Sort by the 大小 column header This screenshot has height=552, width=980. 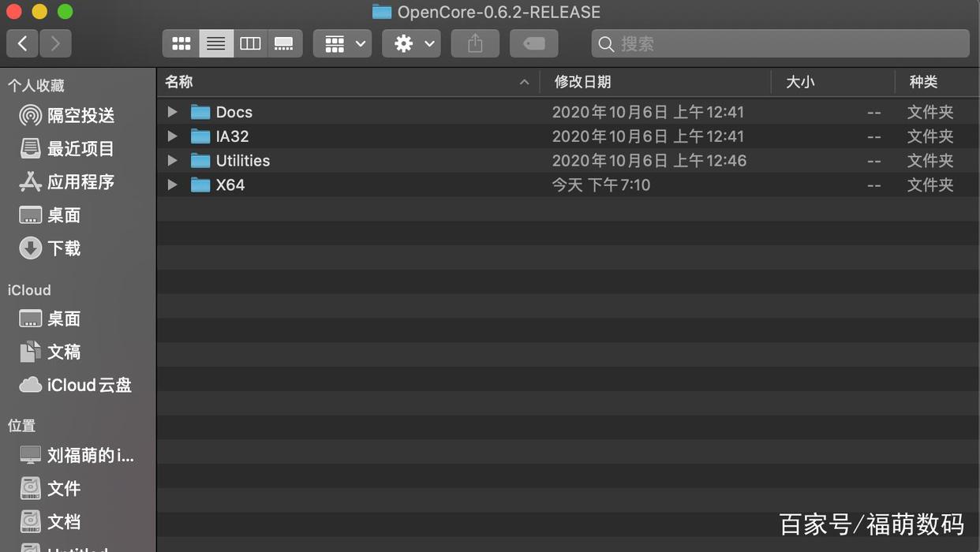(x=832, y=82)
